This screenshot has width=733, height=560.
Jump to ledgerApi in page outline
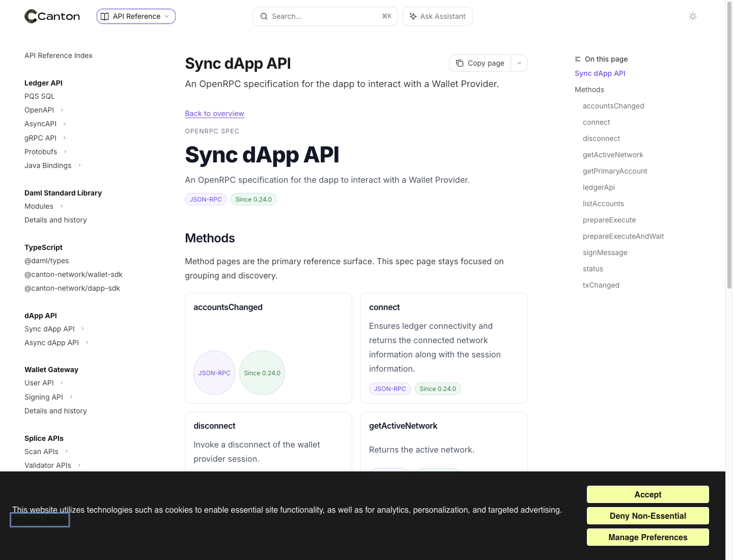[599, 187]
